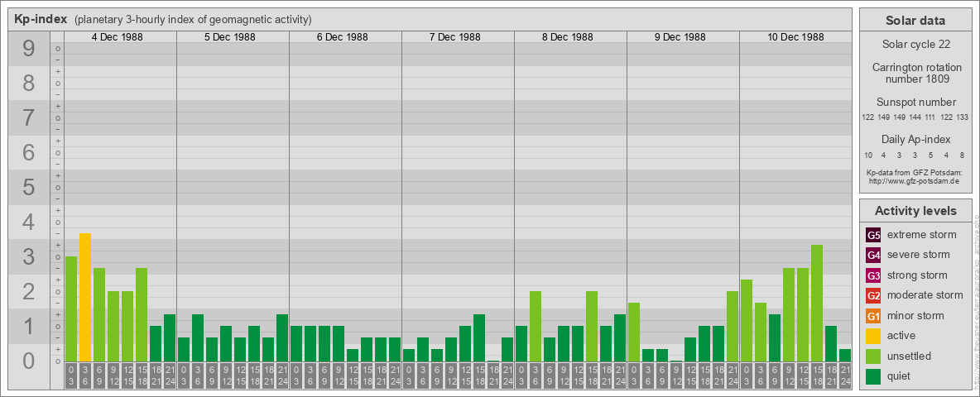This screenshot has width=980, height=397.
Task: Click the Kp scale number 0
Action: tap(28, 361)
